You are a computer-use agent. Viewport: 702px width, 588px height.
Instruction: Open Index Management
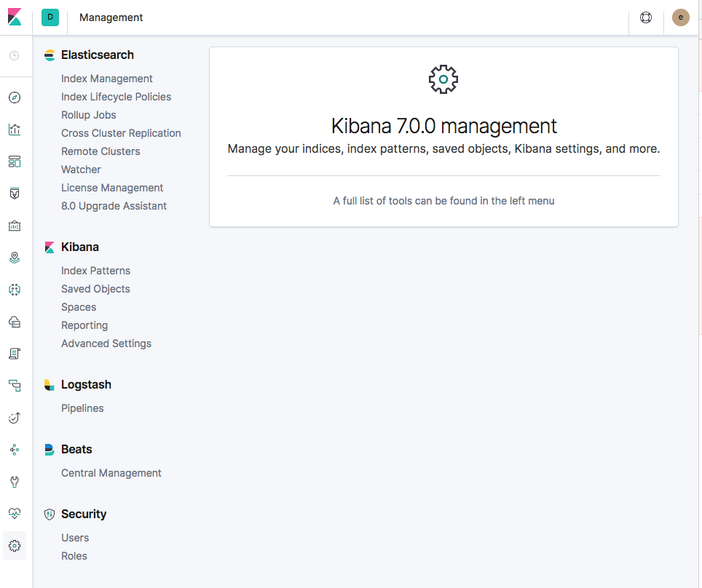point(107,79)
